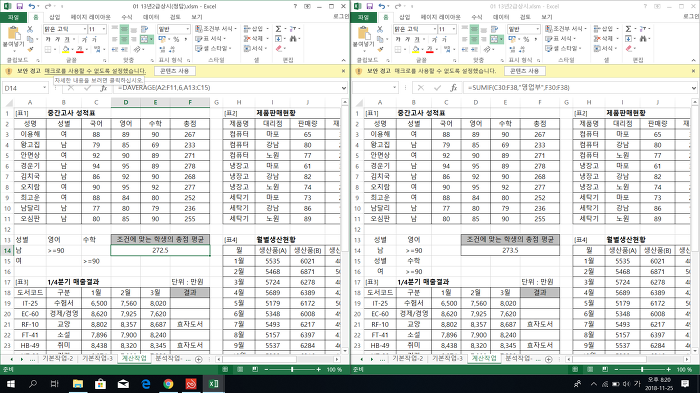Add new sheet plus icon, right window

(549, 359)
